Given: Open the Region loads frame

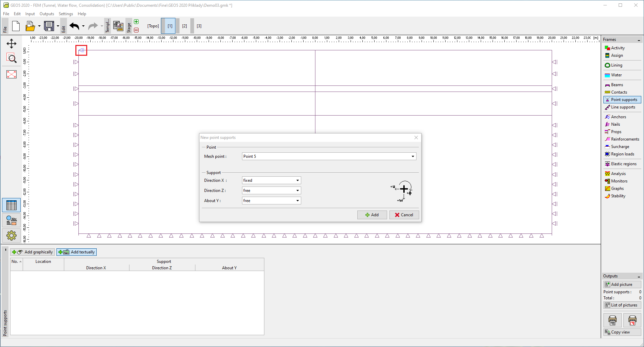Looking at the screenshot, I should [622, 154].
